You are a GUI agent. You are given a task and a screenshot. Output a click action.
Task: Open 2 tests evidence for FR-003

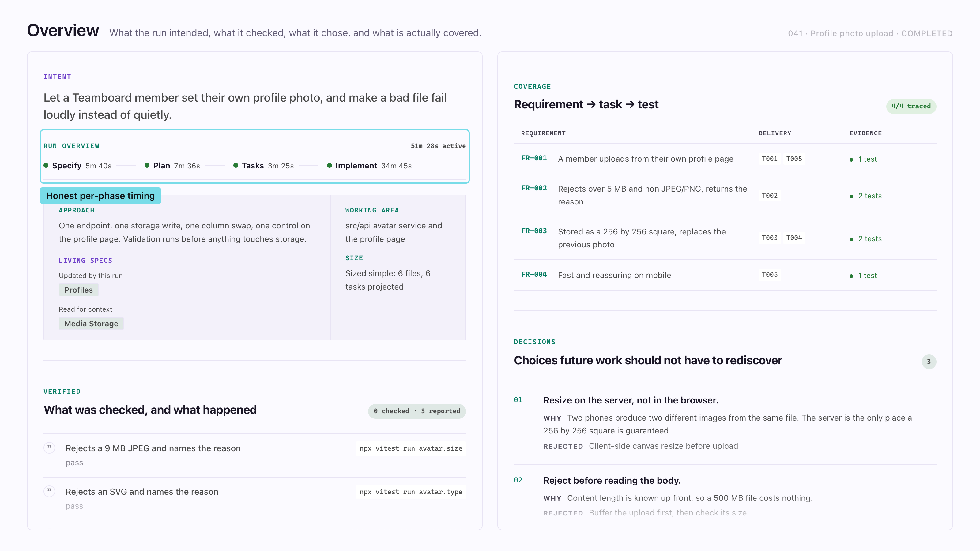pyautogui.click(x=865, y=239)
